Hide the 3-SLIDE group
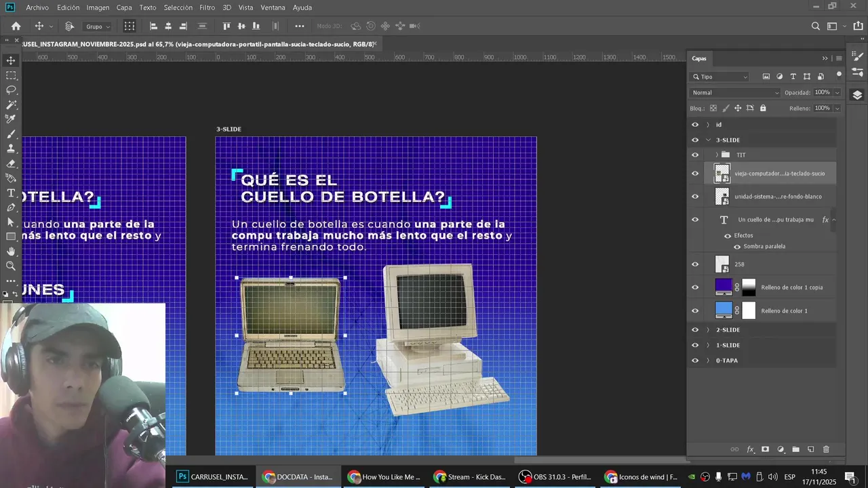Image resolution: width=868 pixels, height=488 pixels. pyautogui.click(x=694, y=140)
